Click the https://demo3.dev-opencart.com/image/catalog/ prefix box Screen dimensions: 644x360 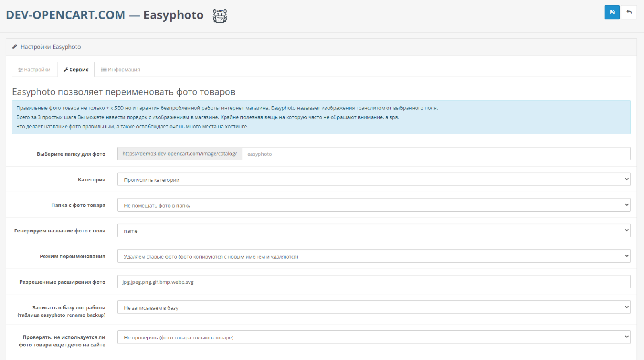pyautogui.click(x=180, y=154)
